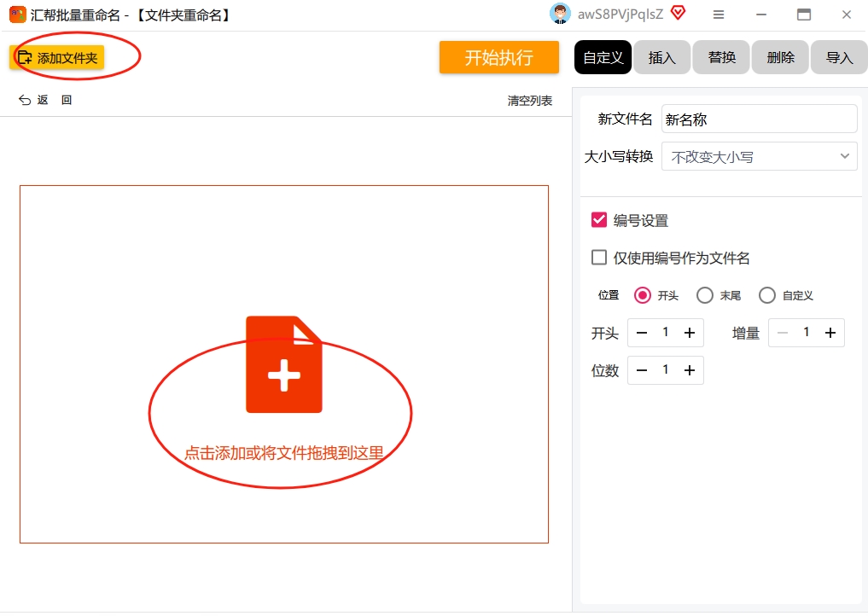This screenshot has width=868, height=616.
Task: Switch to the 自定义 tab
Action: (x=603, y=57)
